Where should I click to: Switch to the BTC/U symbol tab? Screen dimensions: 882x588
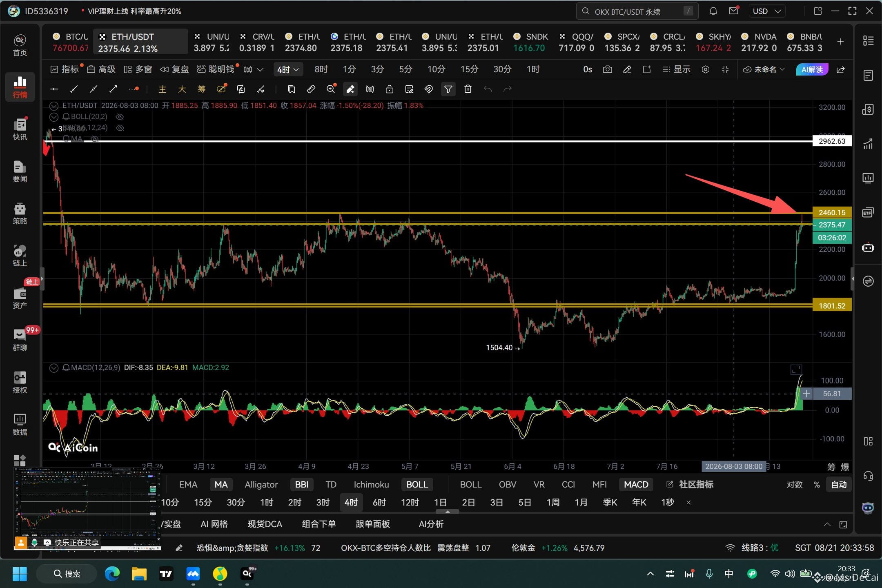click(70, 42)
